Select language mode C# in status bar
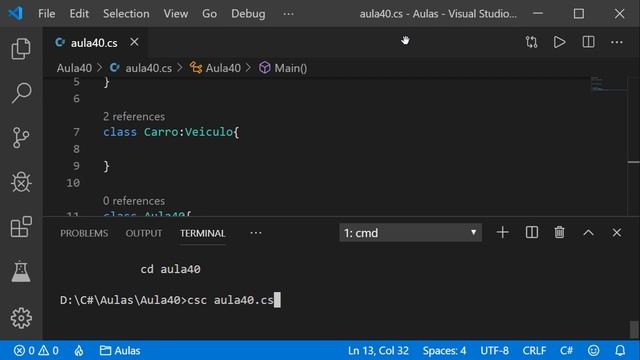This screenshot has width=640, height=360. 566,351
